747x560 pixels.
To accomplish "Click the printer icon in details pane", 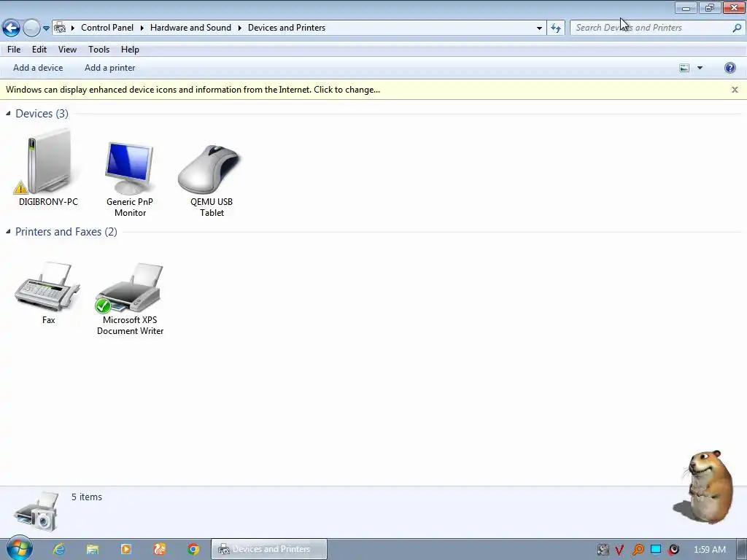I will tap(36, 511).
